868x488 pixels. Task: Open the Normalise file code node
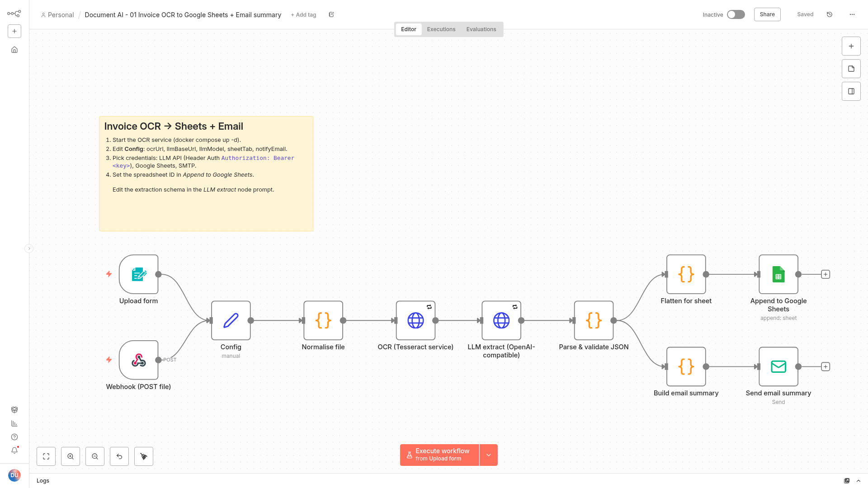323,320
